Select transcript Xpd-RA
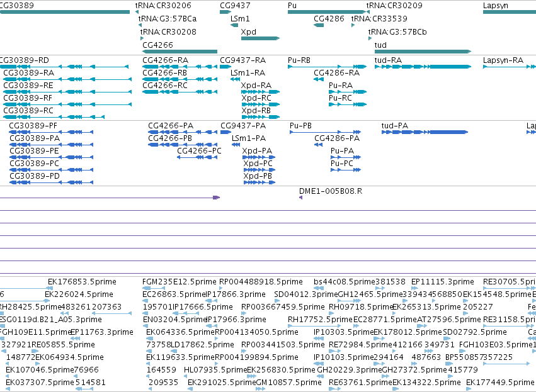Image resolution: width=536 pixels, height=392 pixels. tap(256, 86)
